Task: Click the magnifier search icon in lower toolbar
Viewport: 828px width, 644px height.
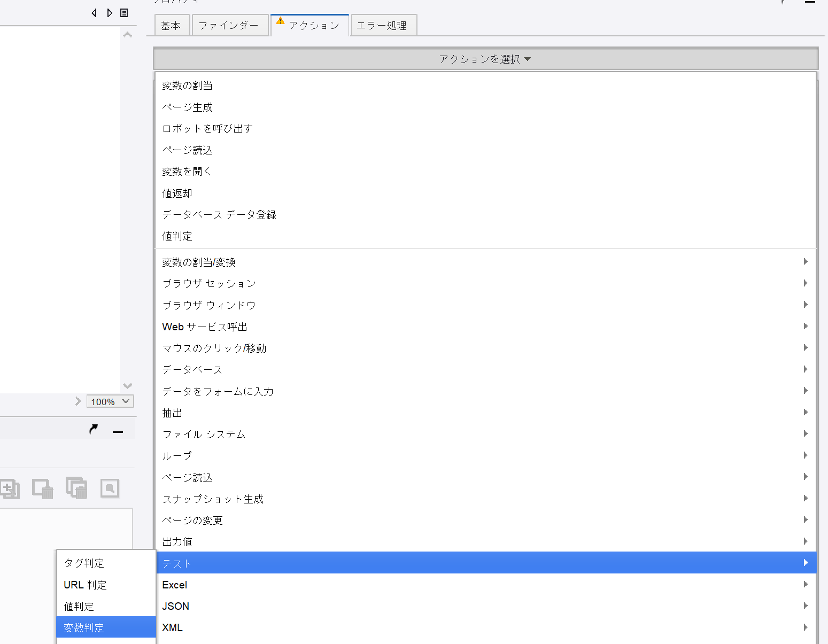Action: [110, 488]
